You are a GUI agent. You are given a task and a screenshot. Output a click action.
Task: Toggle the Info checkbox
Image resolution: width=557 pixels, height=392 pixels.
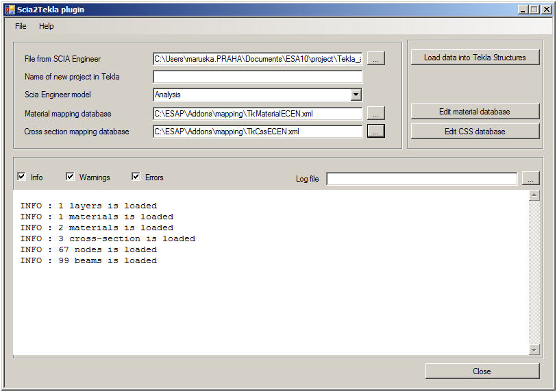click(x=22, y=177)
